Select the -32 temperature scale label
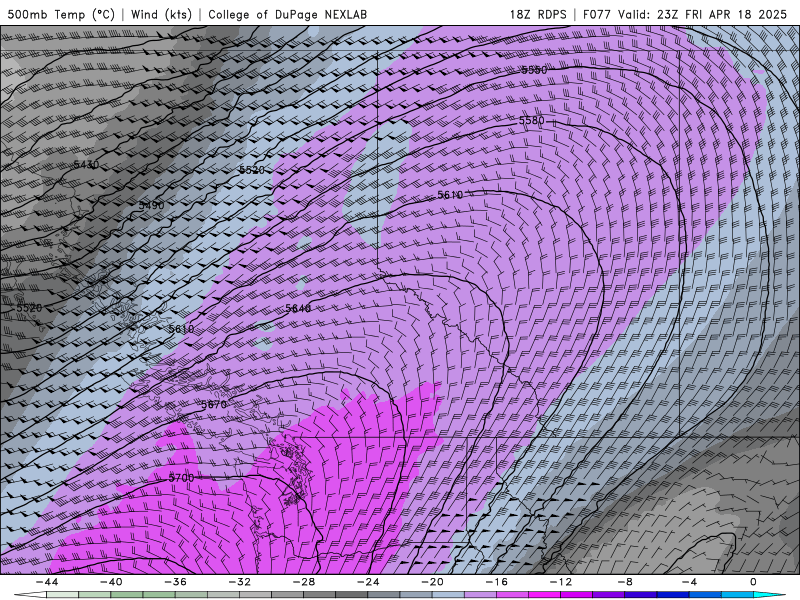Viewport: 800px width, 600px height. [239, 582]
